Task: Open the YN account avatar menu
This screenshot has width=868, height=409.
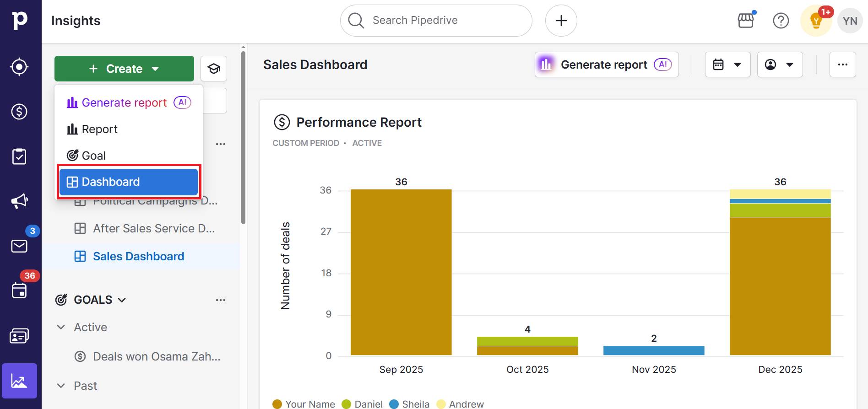Action: pyautogui.click(x=850, y=21)
